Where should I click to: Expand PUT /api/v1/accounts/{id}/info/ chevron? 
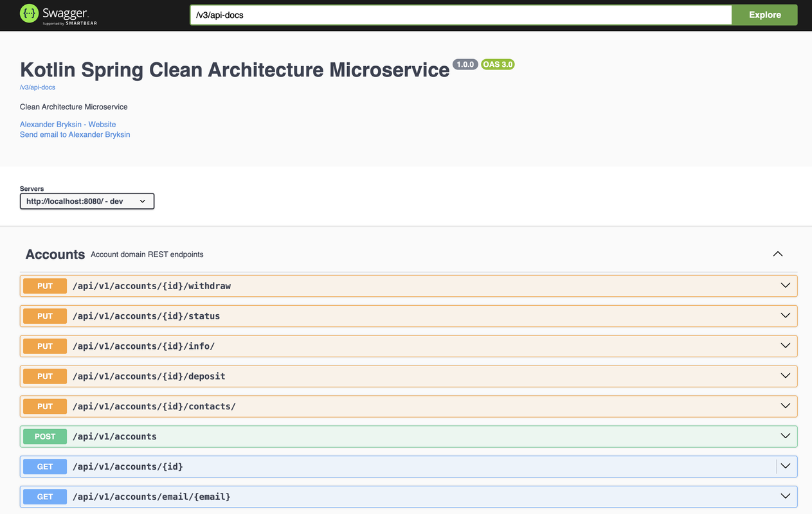point(785,346)
